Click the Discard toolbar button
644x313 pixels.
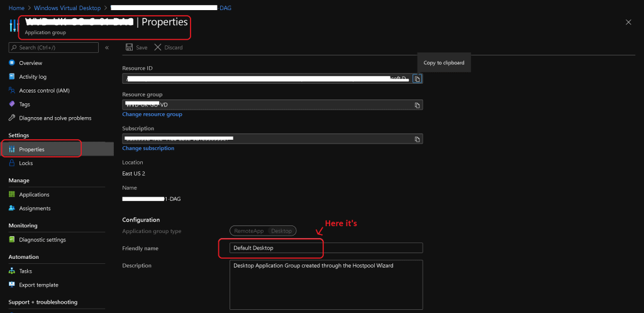(x=169, y=47)
